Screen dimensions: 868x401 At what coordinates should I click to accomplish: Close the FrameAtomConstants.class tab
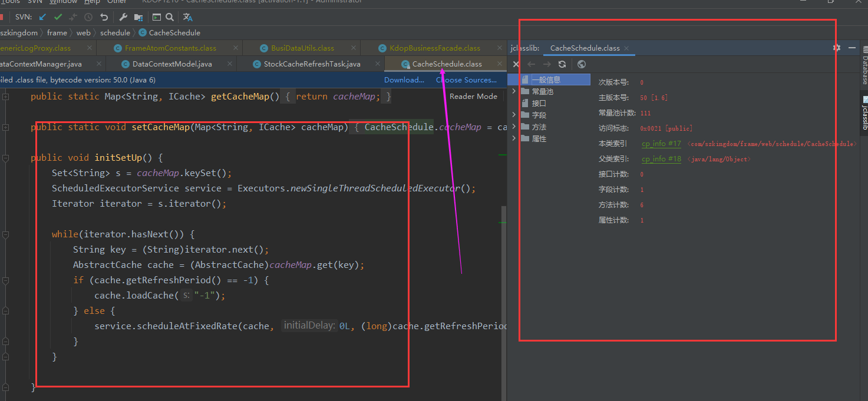[x=235, y=48]
